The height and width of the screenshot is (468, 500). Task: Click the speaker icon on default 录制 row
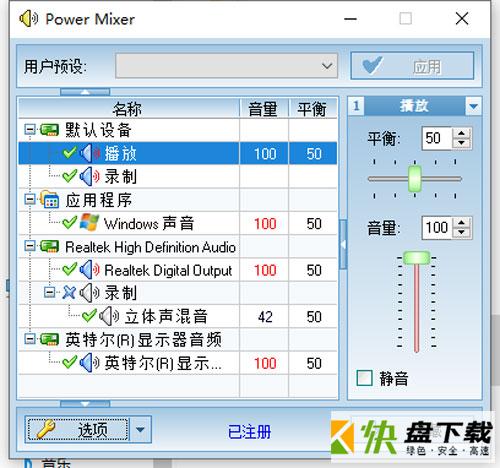pyautogui.click(x=90, y=177)
